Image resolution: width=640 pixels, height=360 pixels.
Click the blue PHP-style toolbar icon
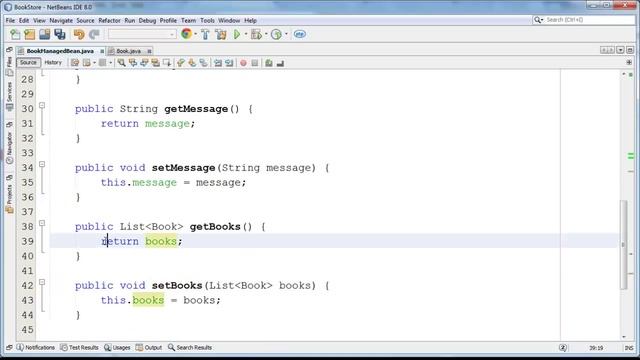(x=300, y=34)
